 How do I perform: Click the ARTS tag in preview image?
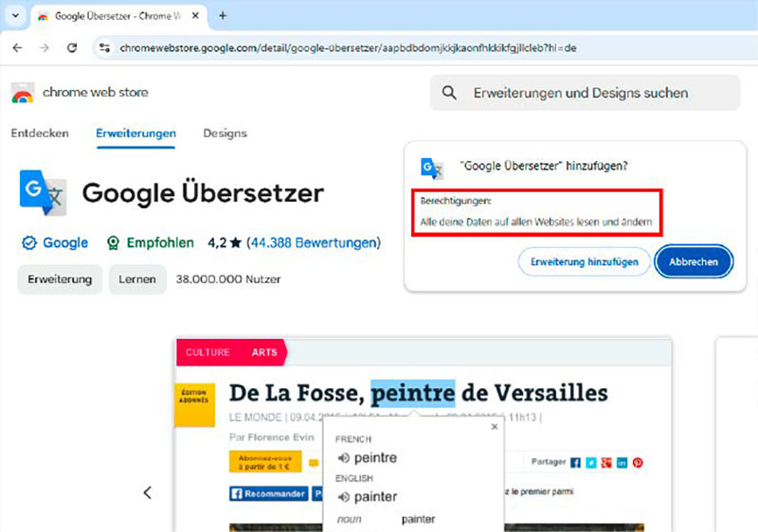[264, 352]
